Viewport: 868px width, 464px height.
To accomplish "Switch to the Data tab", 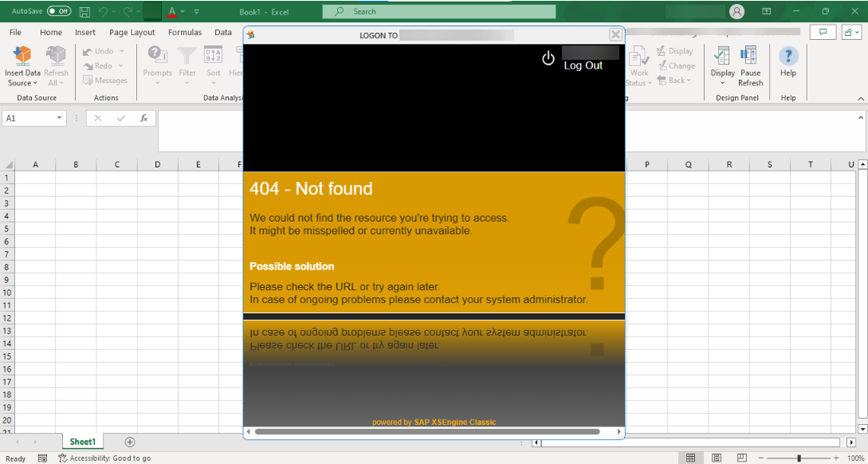I will click(x=223, y=32).
